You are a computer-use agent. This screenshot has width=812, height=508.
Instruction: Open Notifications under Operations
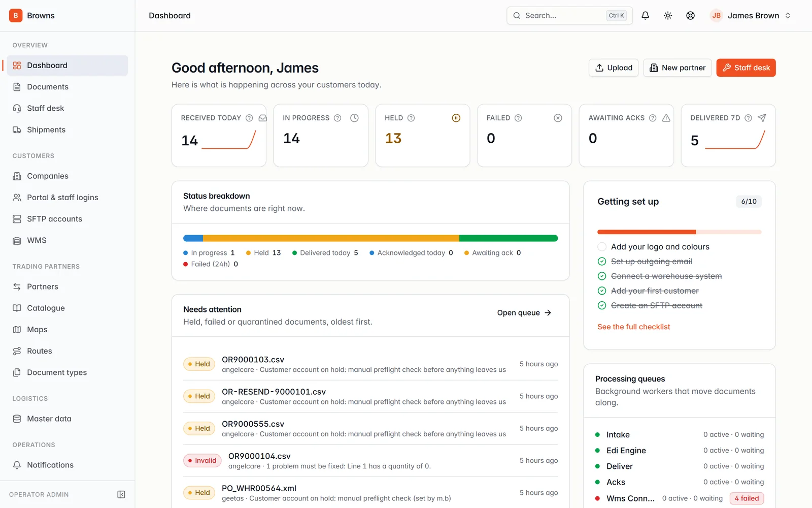67,465
